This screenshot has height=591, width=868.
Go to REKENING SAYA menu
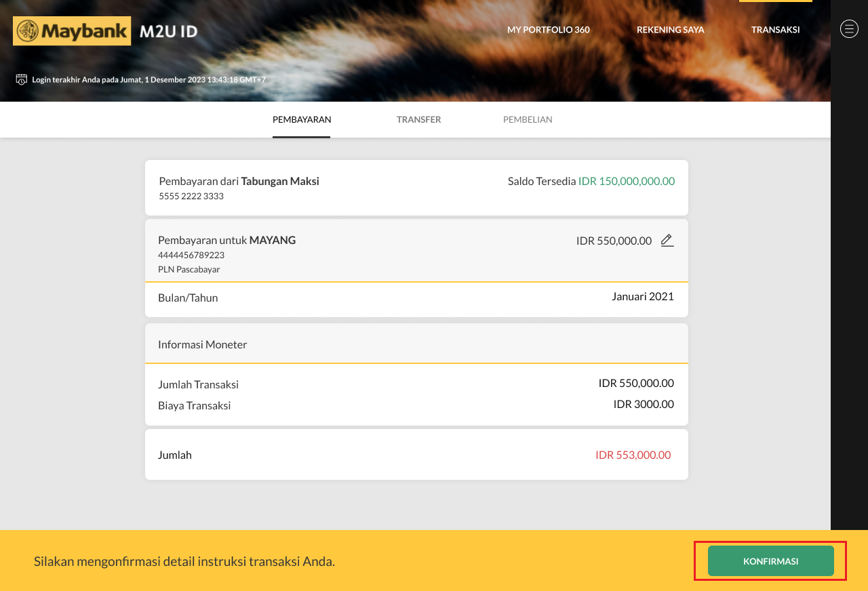pos(670,30)
